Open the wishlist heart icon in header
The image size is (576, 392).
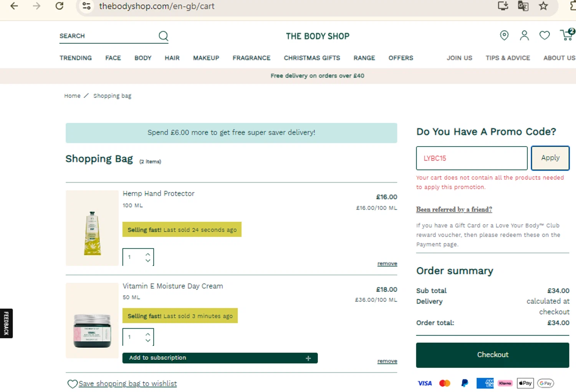pyautogui.click(x=545, y=35)
